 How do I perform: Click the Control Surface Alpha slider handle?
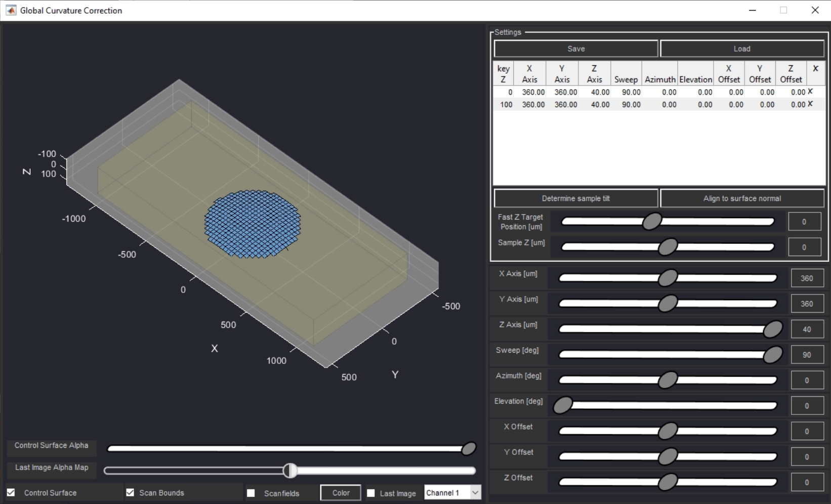click(x=469, y=448)
